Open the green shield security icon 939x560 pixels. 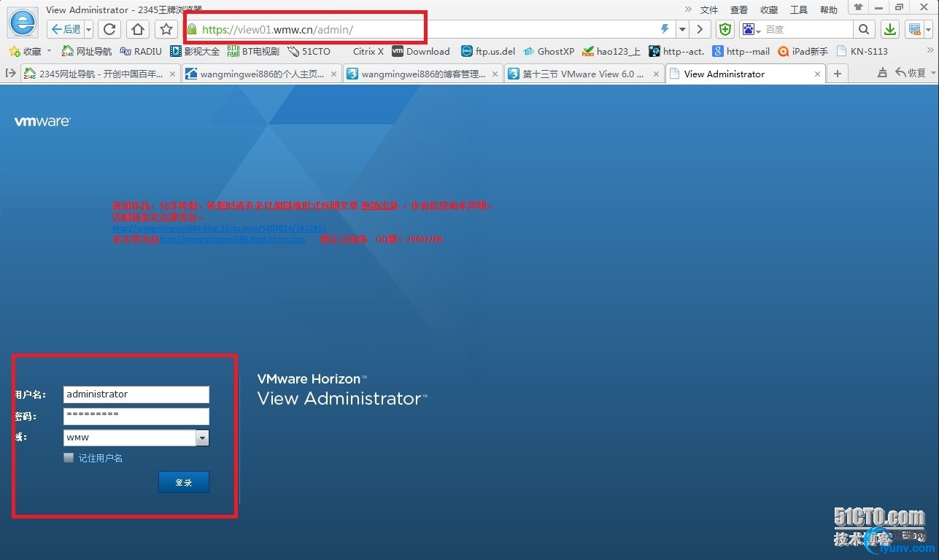(x=724, y=29)
